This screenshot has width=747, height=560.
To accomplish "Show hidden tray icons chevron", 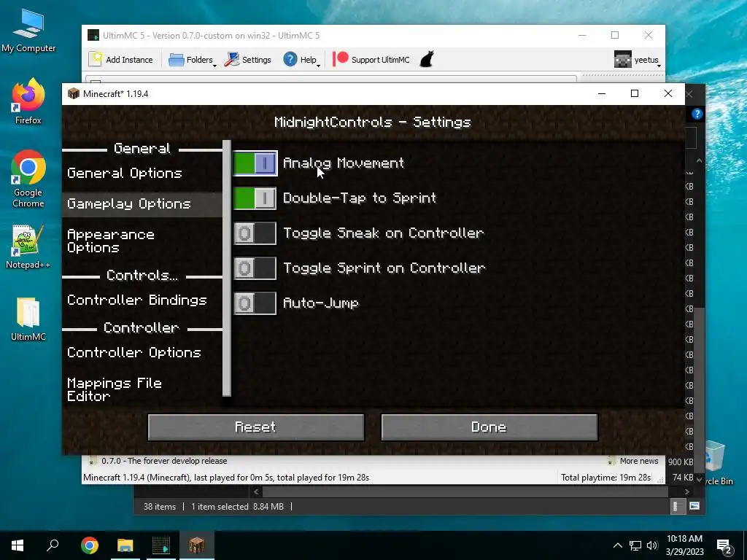I will [x=617, y=545].
